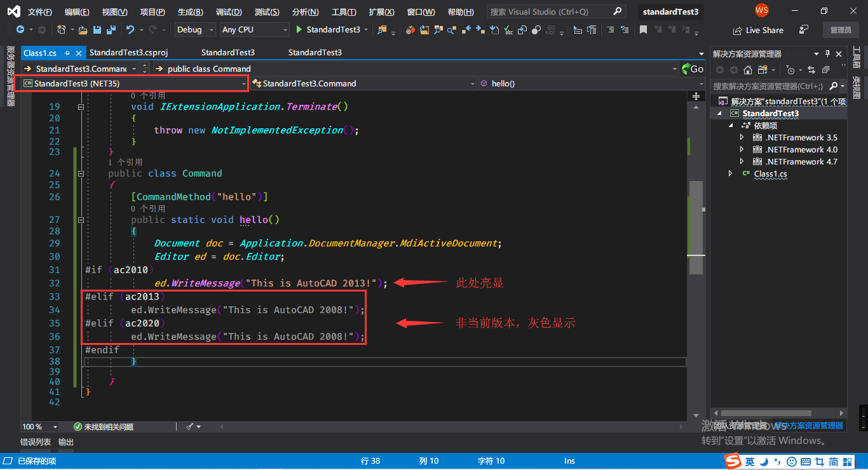
Task: Open the 调试(D) menu
Action: tap(229, 12)
